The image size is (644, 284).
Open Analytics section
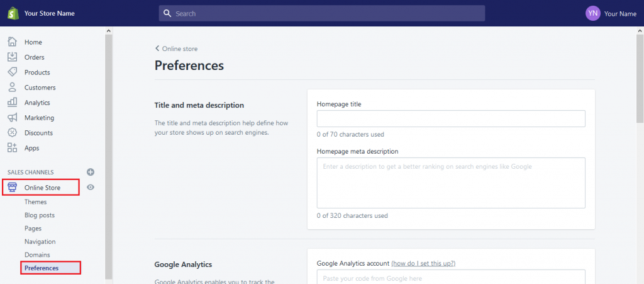coord(37,103)
